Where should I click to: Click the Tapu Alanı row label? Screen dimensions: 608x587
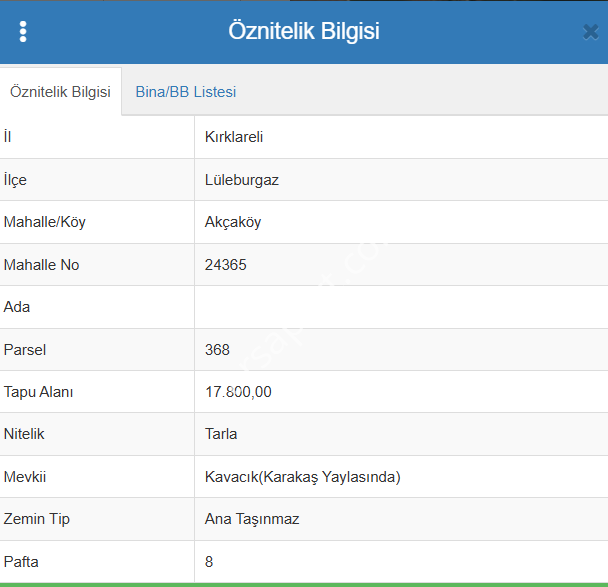39,392
